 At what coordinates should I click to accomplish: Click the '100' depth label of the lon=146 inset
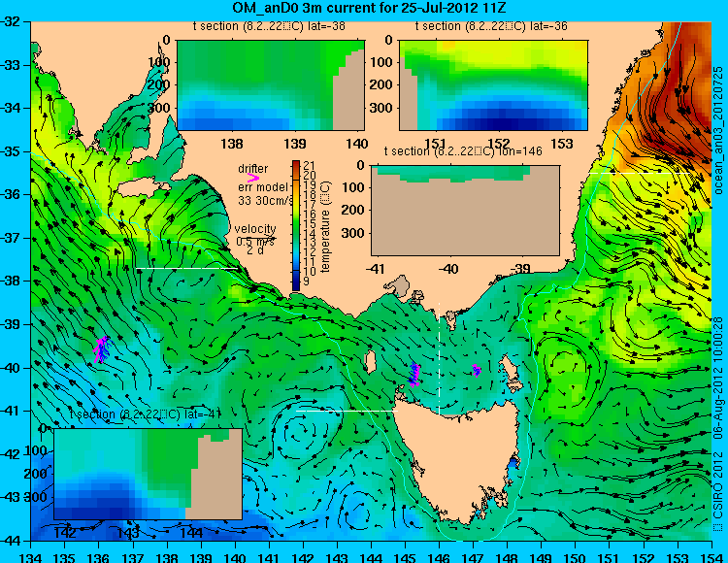click(353, 187)
